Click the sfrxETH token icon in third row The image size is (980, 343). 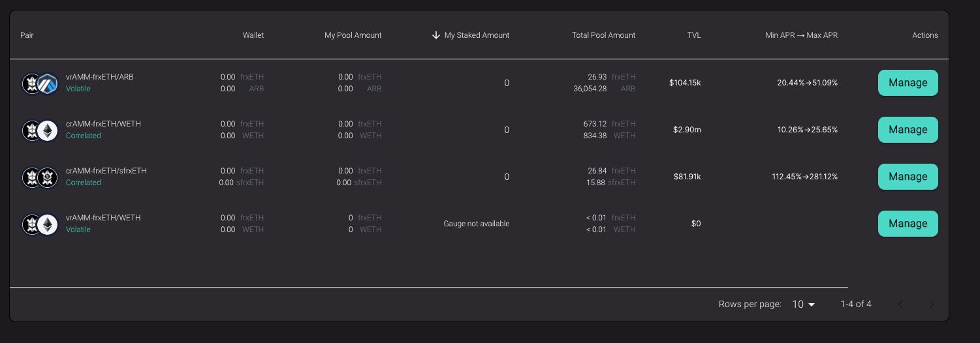47,177
